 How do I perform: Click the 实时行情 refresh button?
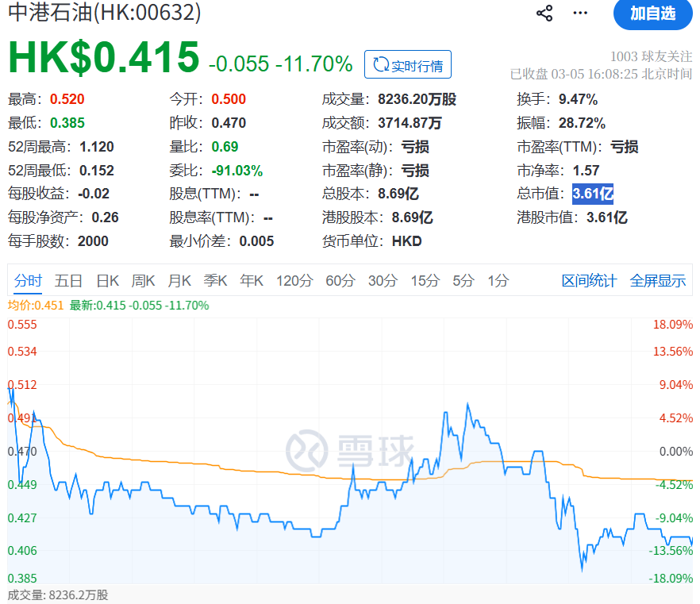[408, 64]
